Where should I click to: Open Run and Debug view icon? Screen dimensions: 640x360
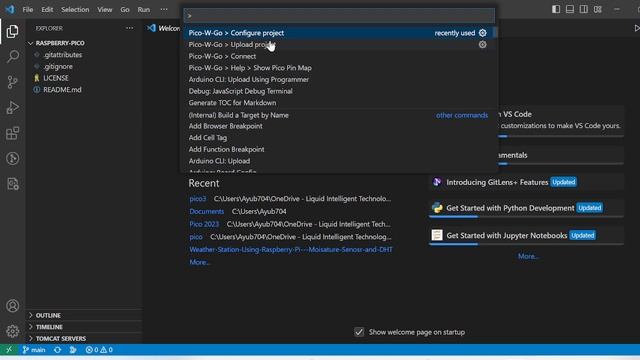(12, 108)
